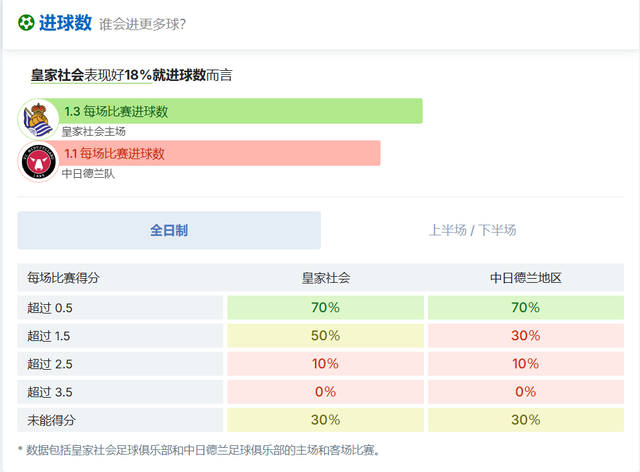Click the Real Sociedad club crest
This screenshot has height=472, width=640.
point(38,119)
